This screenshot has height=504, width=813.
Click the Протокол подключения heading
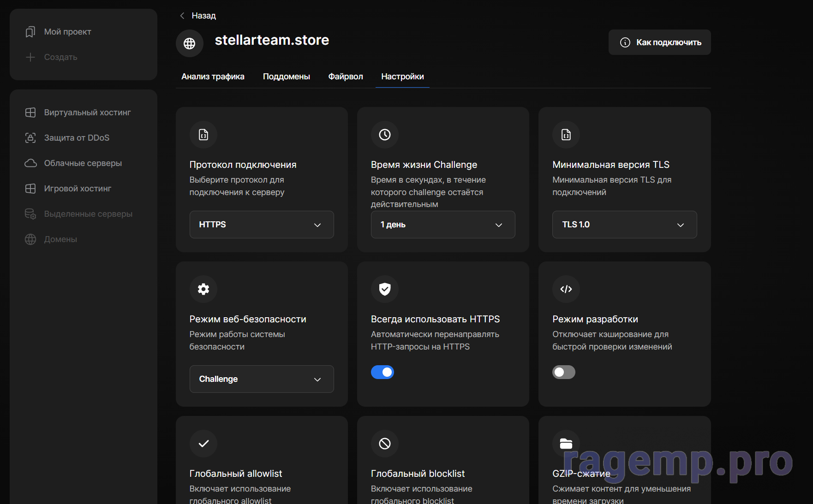(x=243, y=165)
